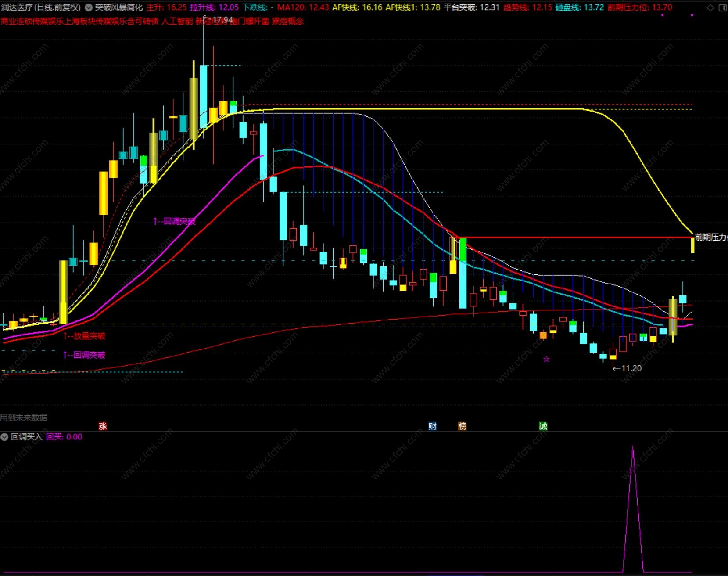The width and height of the screenshot is (728, 576).
Task: Click the diamond icon at top right
Action: tap(710, 7)
